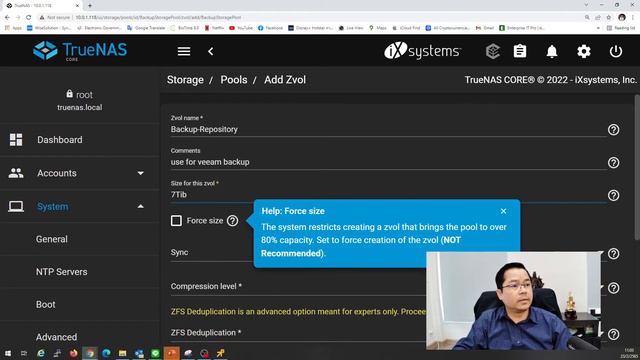640x360 pixels.
Task: Click the Google Translate bookmark
Action: pos(146,28)
